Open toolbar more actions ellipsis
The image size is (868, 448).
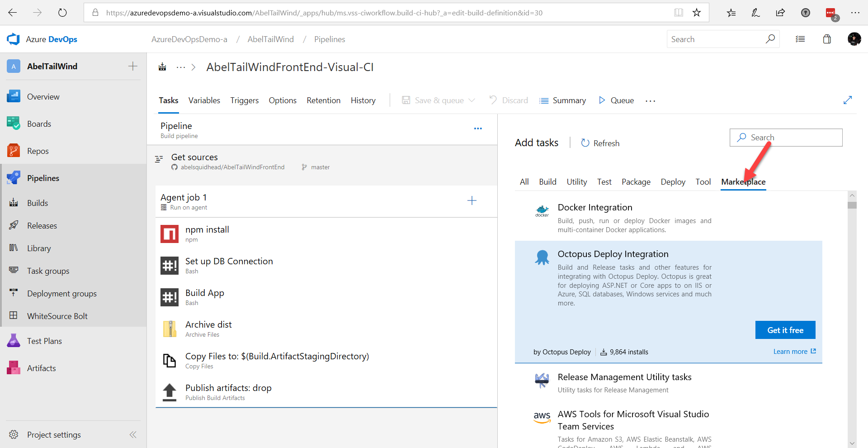tap(651, 101)
